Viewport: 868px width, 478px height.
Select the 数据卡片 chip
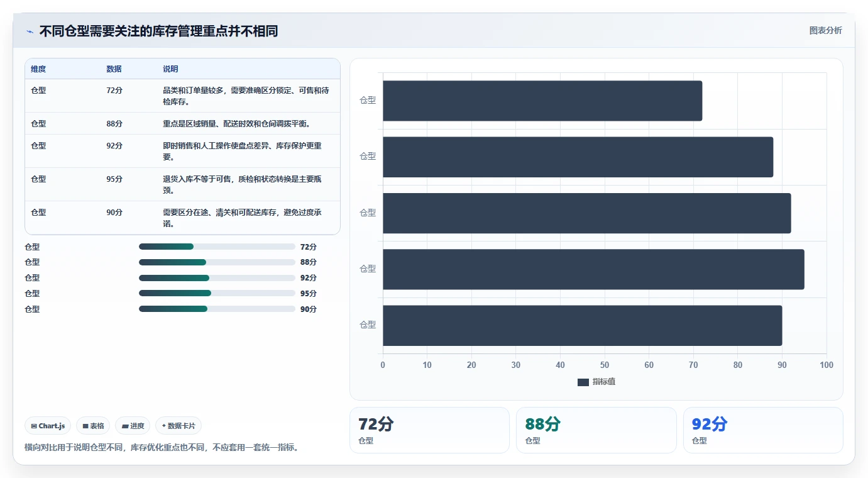pos(179,426)
